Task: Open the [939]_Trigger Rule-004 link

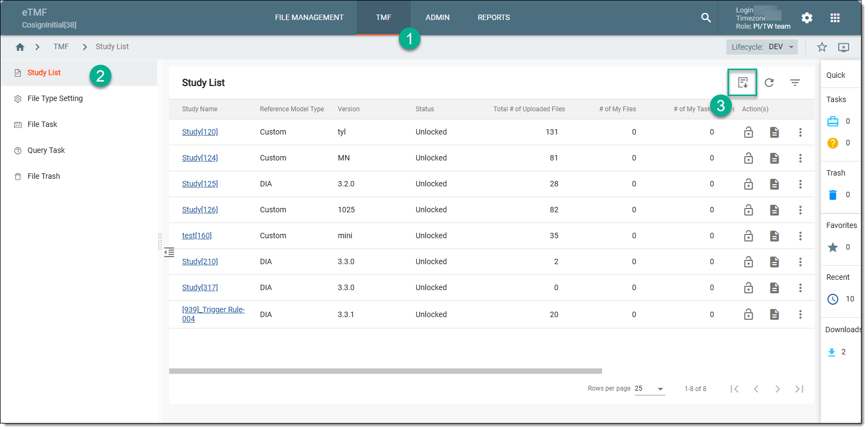Action: click(x=213, y=314)
